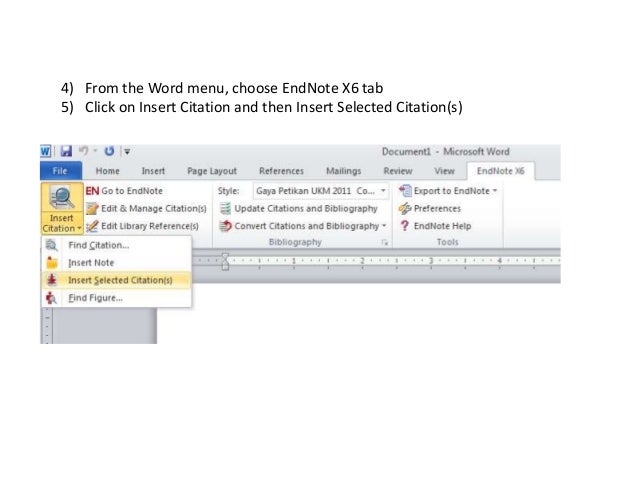Switch to the Insert ribbon tab
Viewport: 638px width, 479px height.
[x=153, y=171]
